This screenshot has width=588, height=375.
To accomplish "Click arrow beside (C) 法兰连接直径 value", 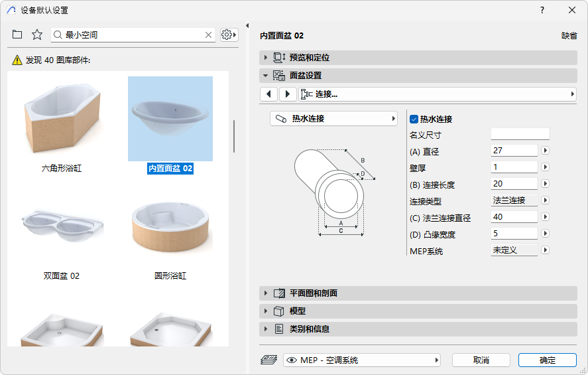I will pyautogui.click(x=546, y=216).
